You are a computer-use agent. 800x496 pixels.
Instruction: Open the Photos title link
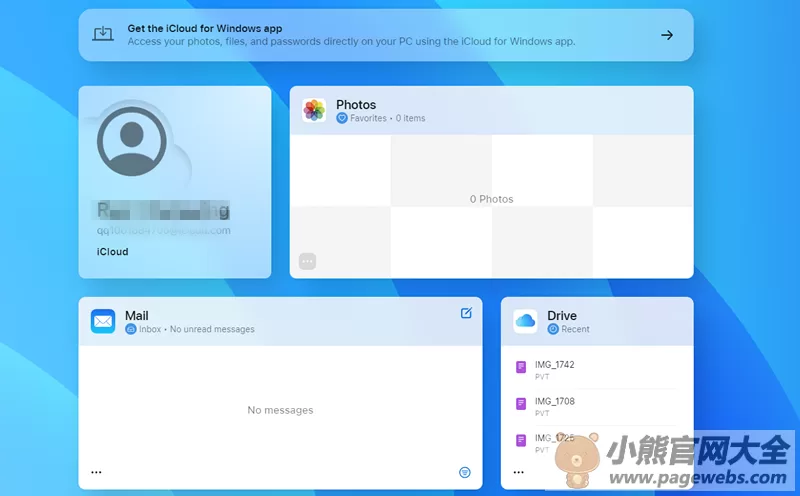coord(356,105)
